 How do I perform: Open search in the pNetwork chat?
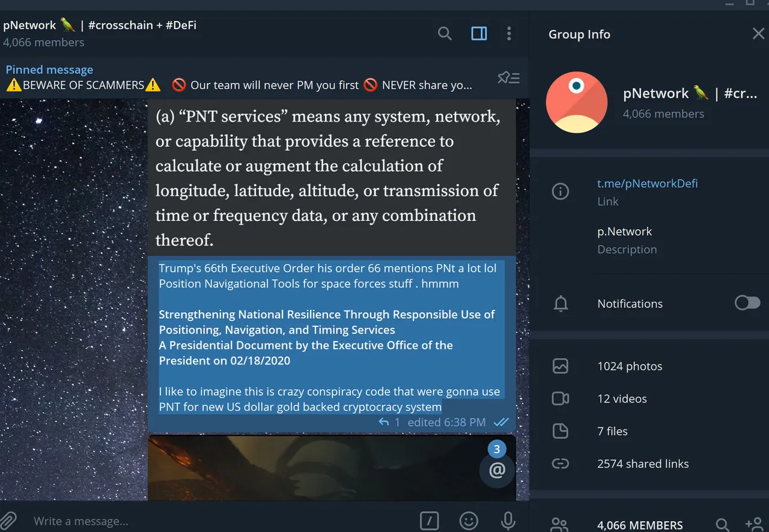point(445,34)
